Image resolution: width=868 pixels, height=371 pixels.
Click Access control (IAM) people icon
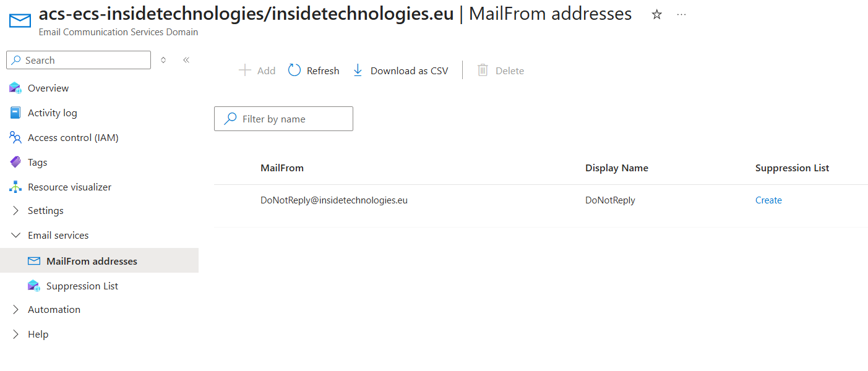[x=15, y=137]
